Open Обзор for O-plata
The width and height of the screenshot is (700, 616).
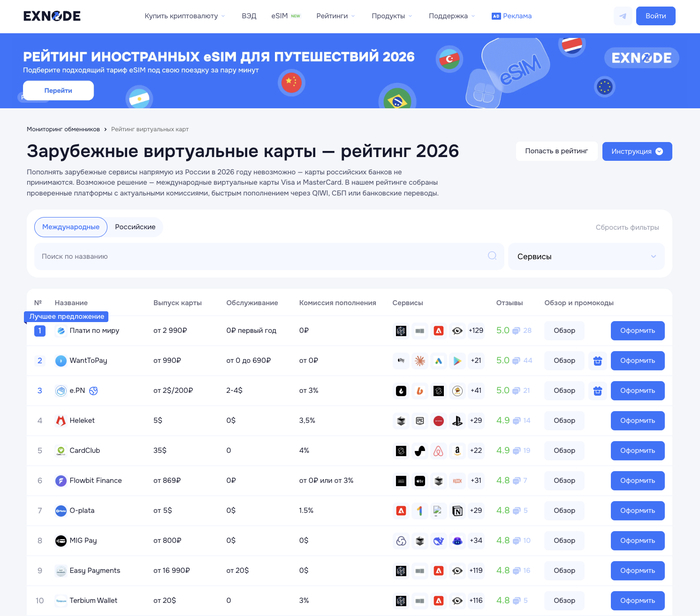(x=564, y=511)
